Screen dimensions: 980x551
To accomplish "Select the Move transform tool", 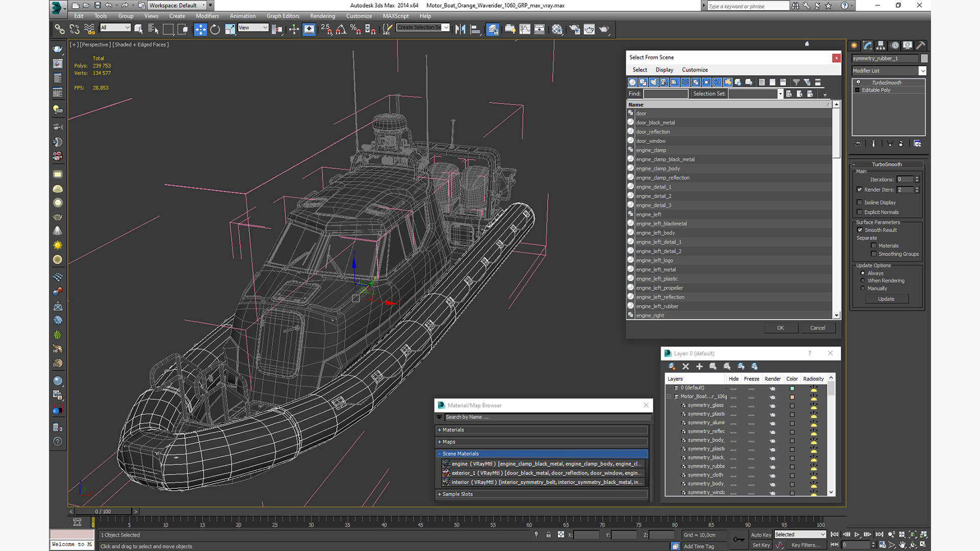I will coord(200,29).
